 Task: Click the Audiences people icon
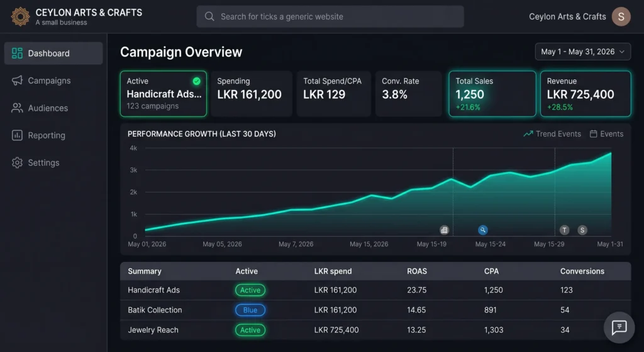[17, 108]
